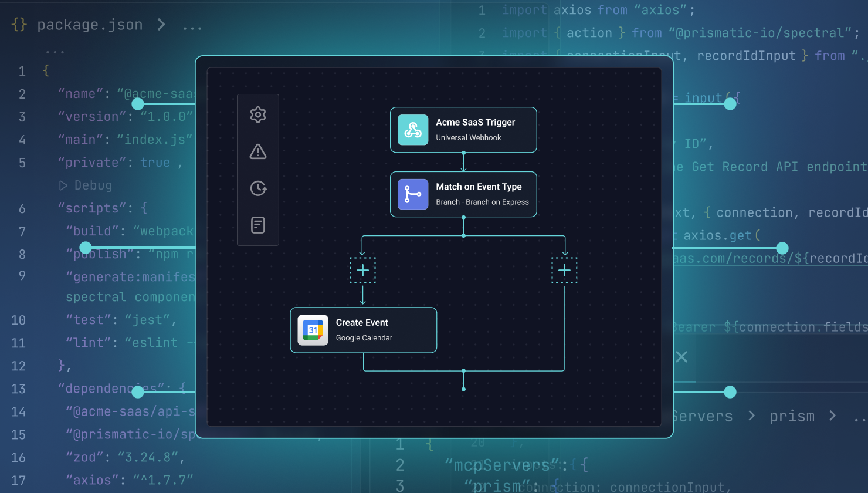Click the warning triangle icon in the sidebar
Viewport: 868px width, 493px height.
pos(258,151)
